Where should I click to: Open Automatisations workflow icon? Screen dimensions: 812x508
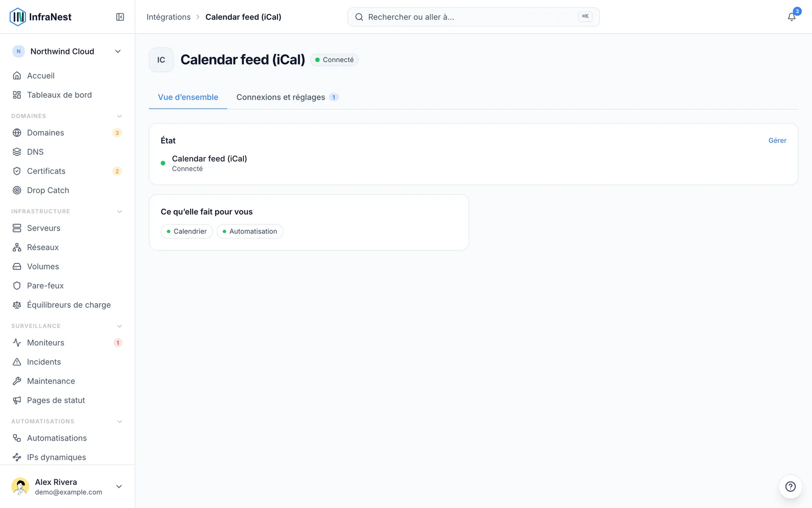pyautogui.click(x=17, y=438)
